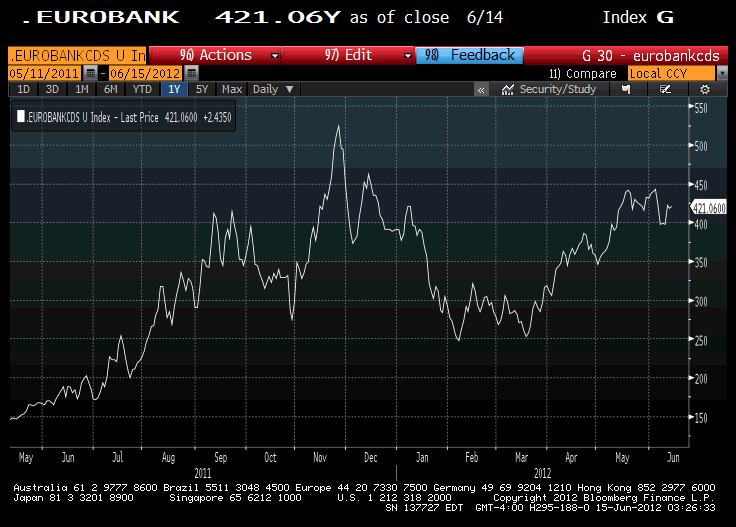Click the 421.0600 last price axis marker
Screen dimensions: 736x527
point(709,208)
